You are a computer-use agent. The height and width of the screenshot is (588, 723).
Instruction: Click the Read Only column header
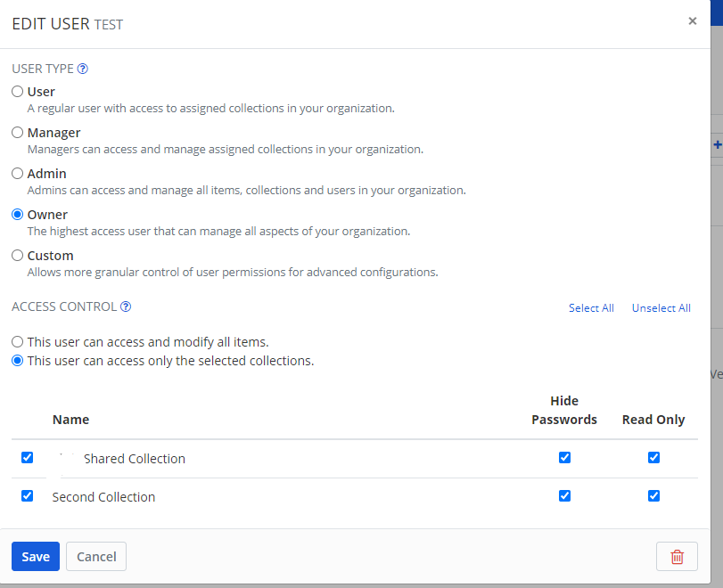click(x=653, y=420)
